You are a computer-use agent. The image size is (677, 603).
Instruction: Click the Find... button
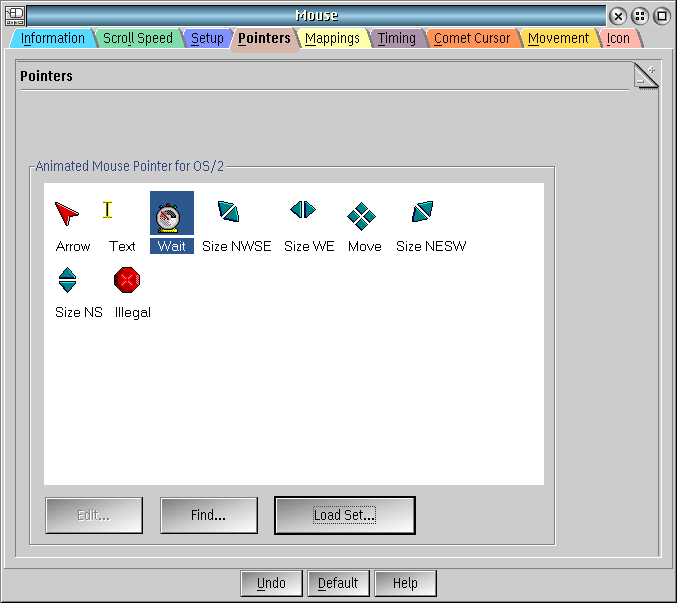pos(209,515)
